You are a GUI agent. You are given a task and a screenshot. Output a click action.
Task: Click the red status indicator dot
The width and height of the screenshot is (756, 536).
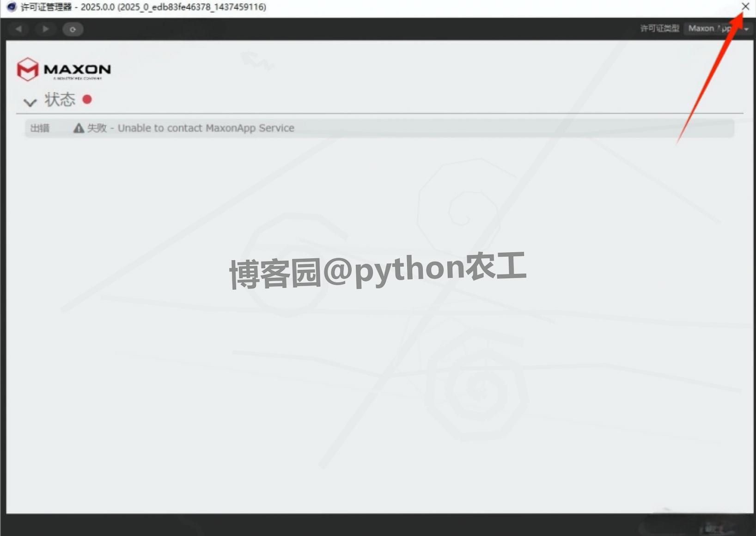(x=87, y=99)
